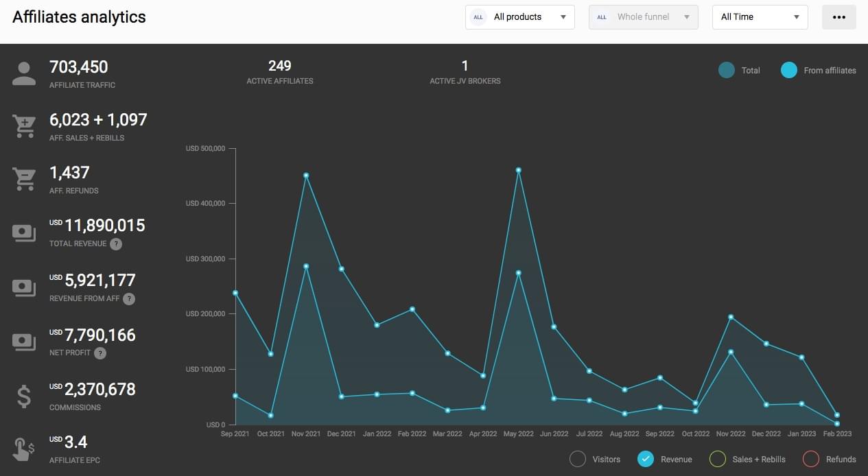Click the 703,450 affiliate traffic value
The image size is (868, 476).
pos(79,67)
